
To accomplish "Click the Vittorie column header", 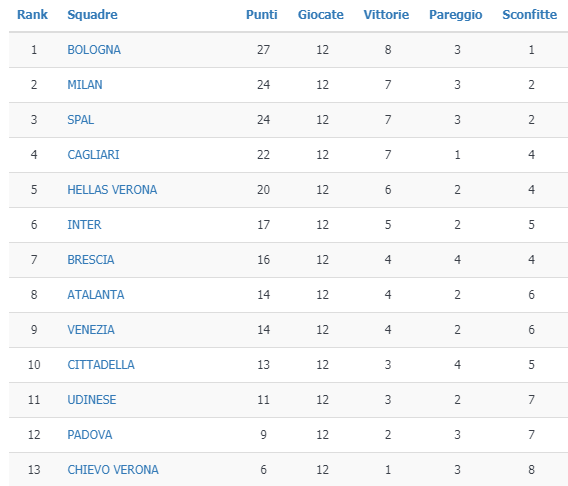I will [x=386, y=15].
